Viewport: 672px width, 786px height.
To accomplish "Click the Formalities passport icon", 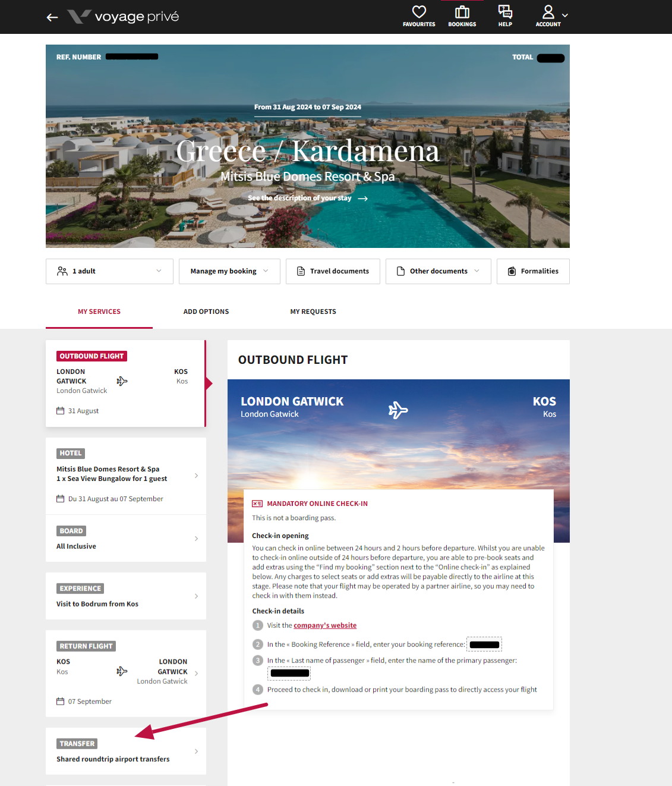I will pos(512,271).
